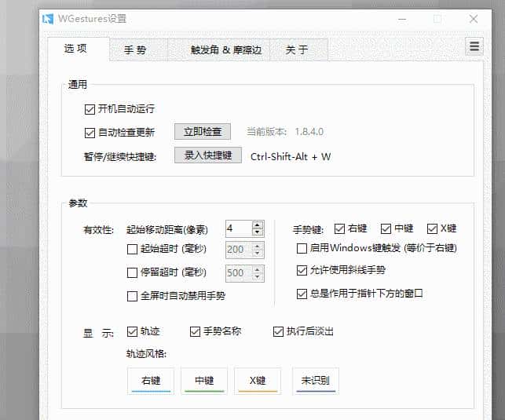Increase 停留超时 value with up arrow
505x420 pixels.
[x=258, y=270]
